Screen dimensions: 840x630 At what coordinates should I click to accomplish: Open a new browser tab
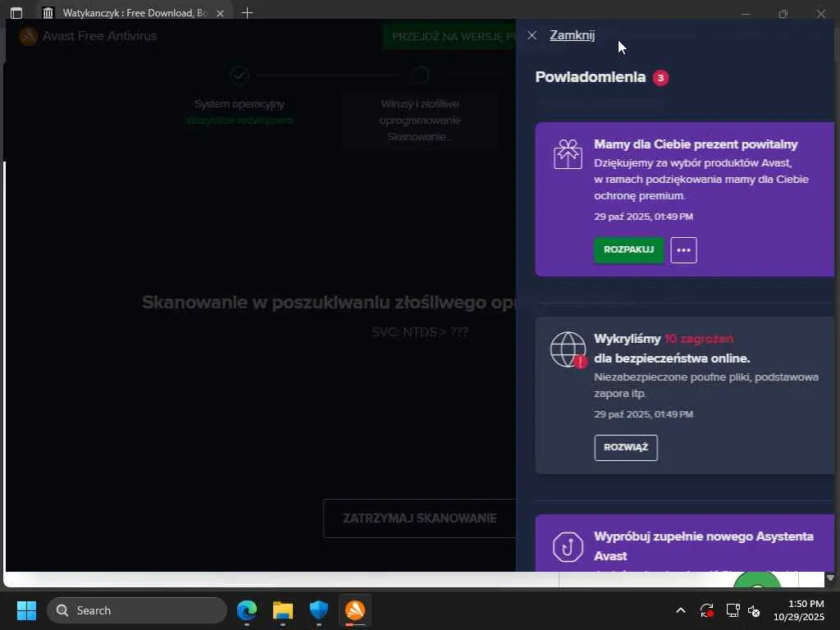click(x=247, y=13)
